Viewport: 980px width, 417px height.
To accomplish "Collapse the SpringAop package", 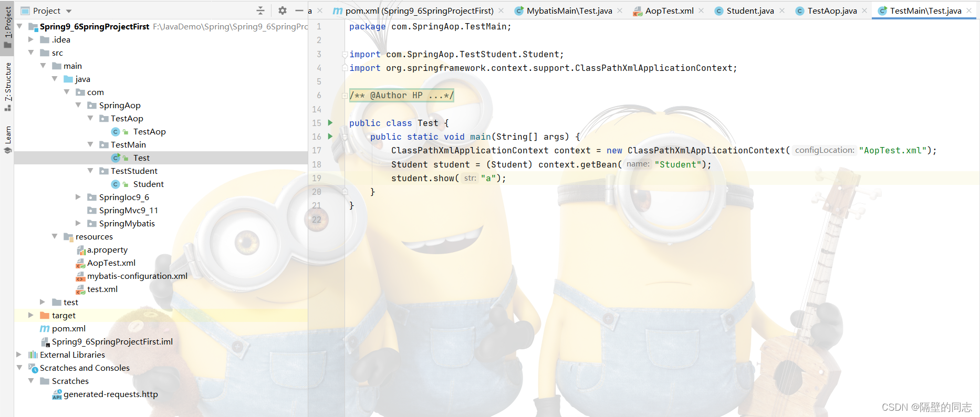I will (x=78, y=105).
